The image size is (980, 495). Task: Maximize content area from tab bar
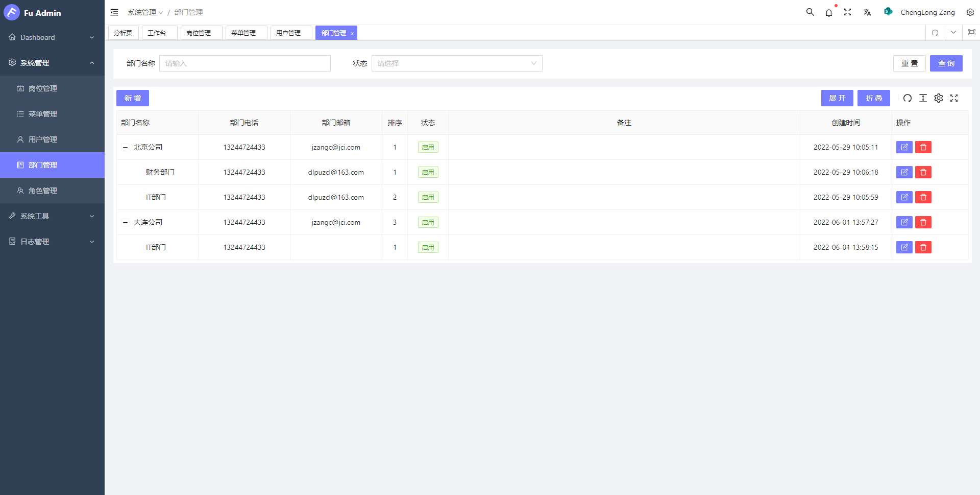[972, 33]
